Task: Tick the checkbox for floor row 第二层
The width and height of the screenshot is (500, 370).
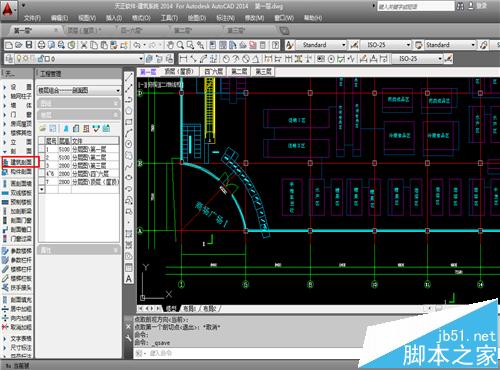Action: click(x=42, y=157)
